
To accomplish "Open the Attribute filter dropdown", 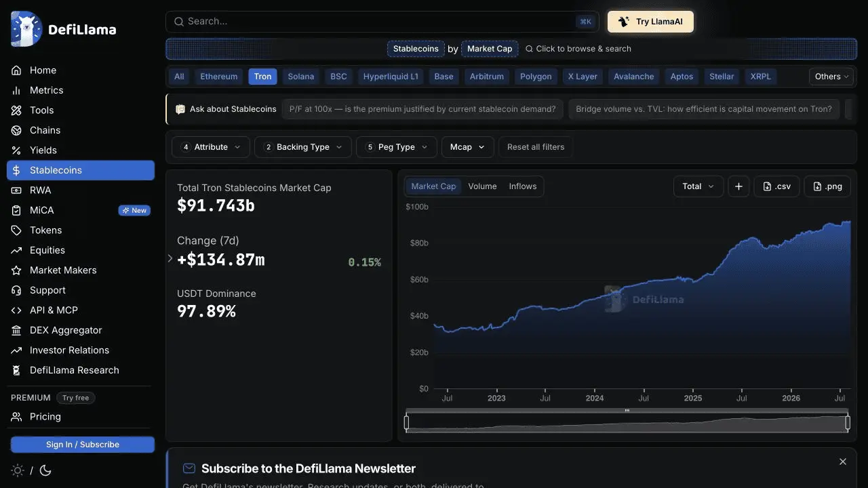I will coord(211,147).
